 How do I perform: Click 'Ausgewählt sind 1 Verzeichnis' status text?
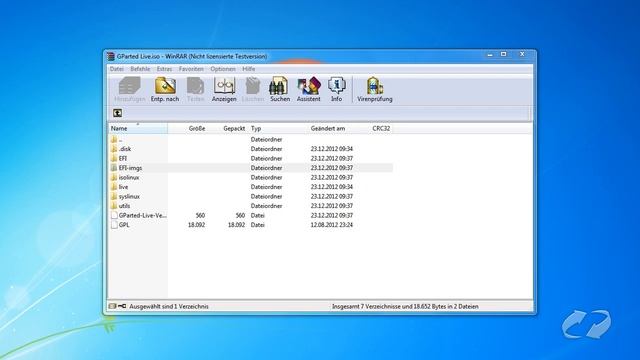(169, 306)
